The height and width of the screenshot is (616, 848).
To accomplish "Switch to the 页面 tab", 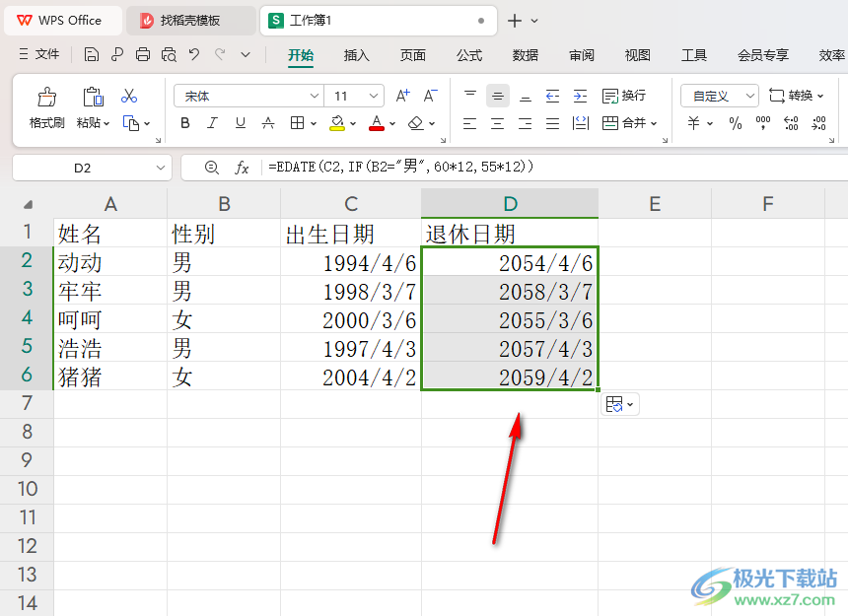I will pos(412,55).
